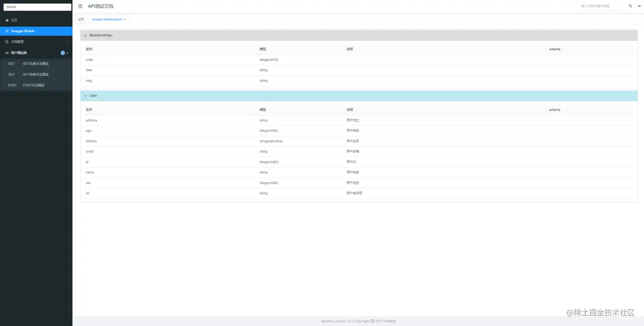The width and height of the screenshot is (644, 326).
Task: Click the 说明 column header in User table
Action: pyautogui.click(x=350, y=110)
